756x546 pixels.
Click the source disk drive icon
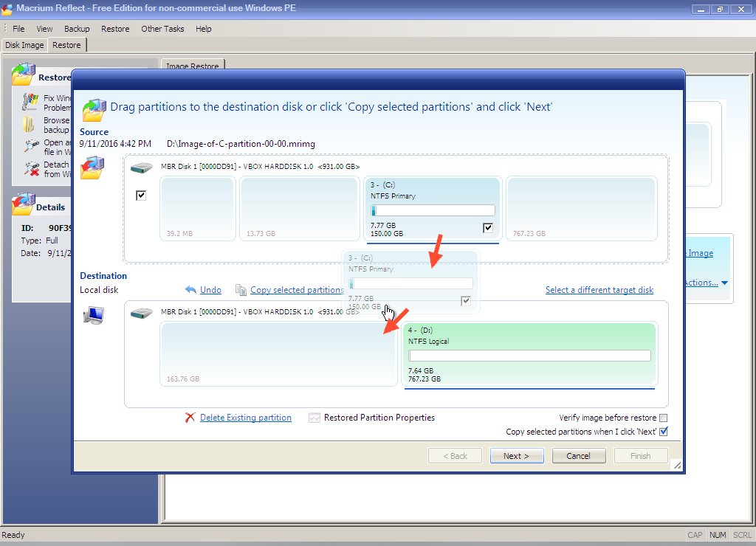(141, 168)
